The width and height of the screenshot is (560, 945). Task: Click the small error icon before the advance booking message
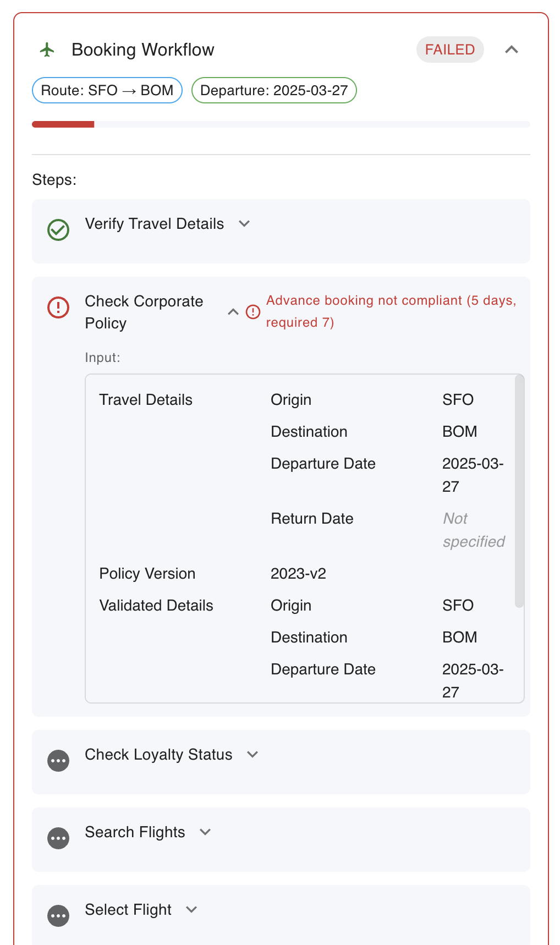point(252,312)
